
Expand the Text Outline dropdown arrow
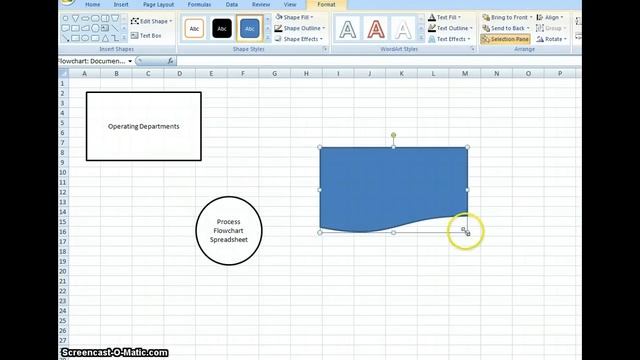[x=471, y=28]
